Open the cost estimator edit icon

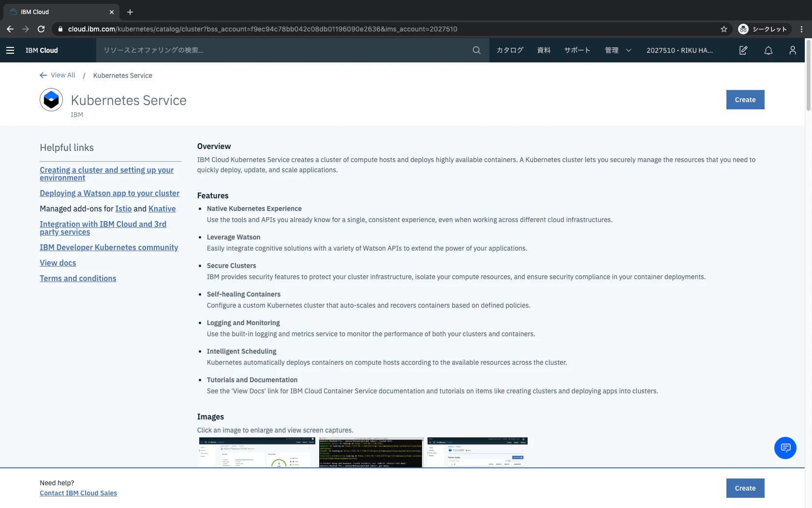click(743, 50)
